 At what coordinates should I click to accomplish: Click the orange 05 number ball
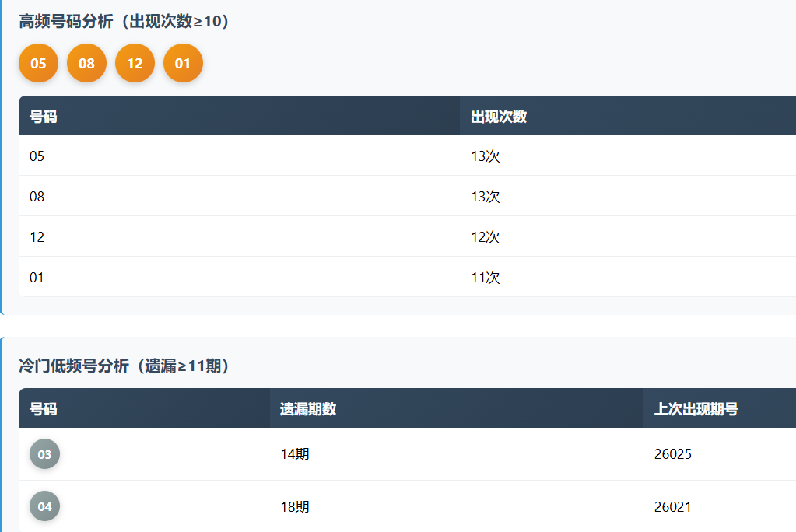click(38, 63)
